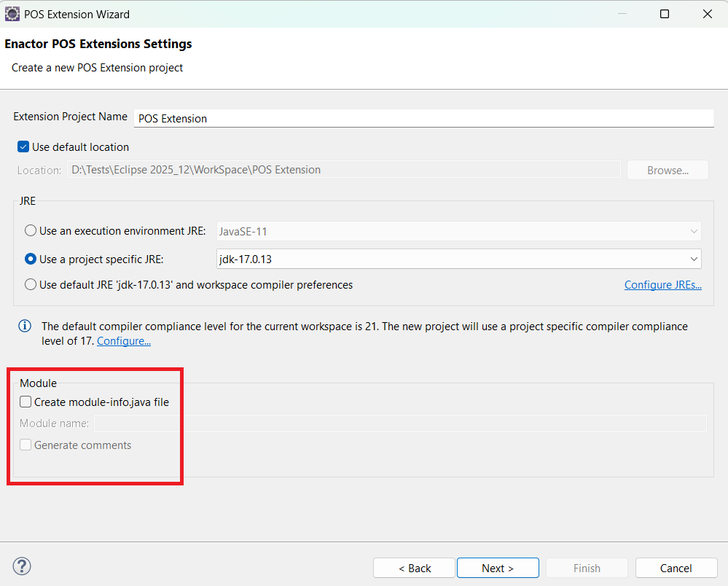Click the blue information icon
Viewport: 728px width, 586px height.
coord(25,327)
